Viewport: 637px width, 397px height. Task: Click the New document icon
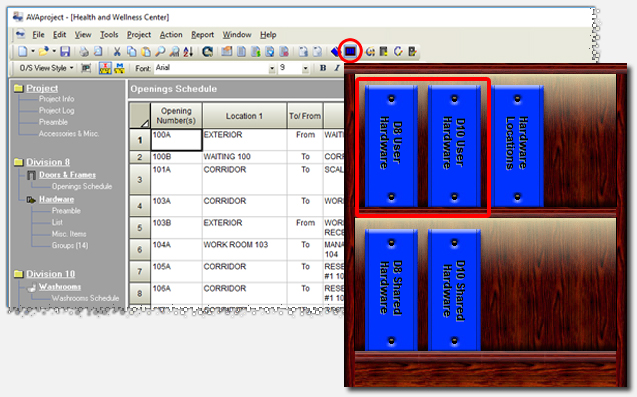[23, 52]
